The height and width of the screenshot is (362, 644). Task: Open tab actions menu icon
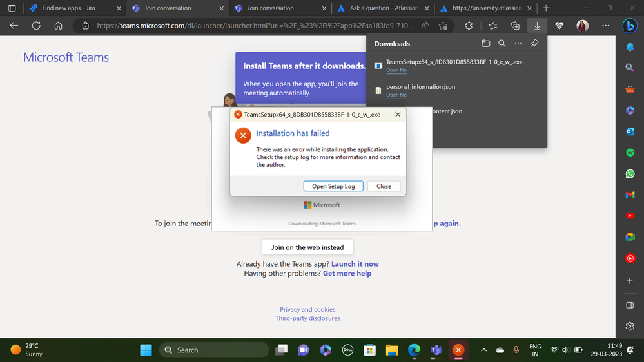pyautogui.click(x=12, y=8)
